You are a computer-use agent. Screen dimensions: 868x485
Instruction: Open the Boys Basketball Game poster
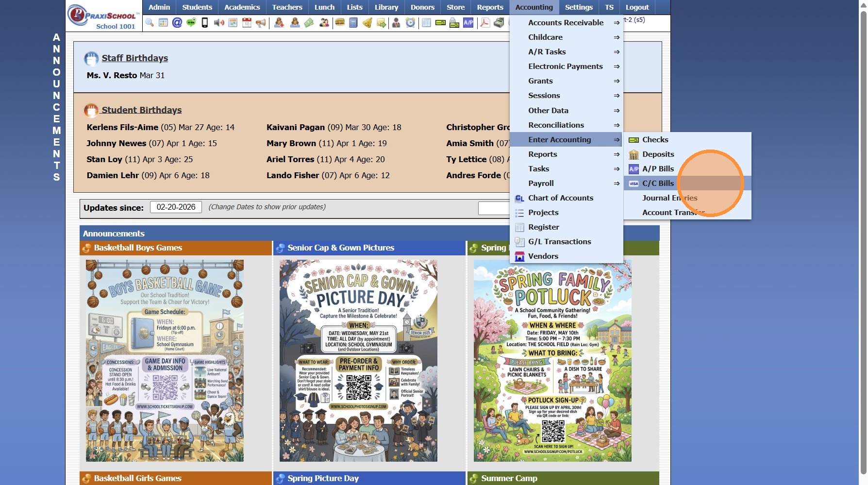point(165,361)
